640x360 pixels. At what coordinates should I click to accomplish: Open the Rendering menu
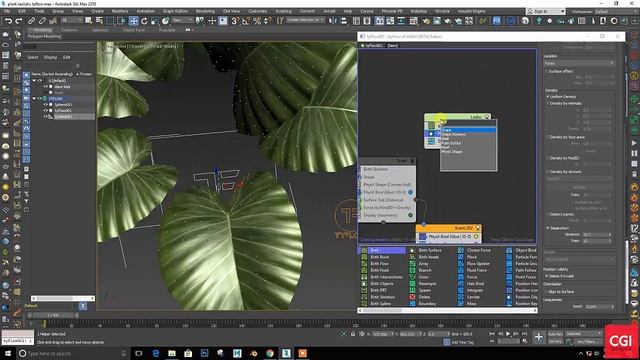pos(205,11)
